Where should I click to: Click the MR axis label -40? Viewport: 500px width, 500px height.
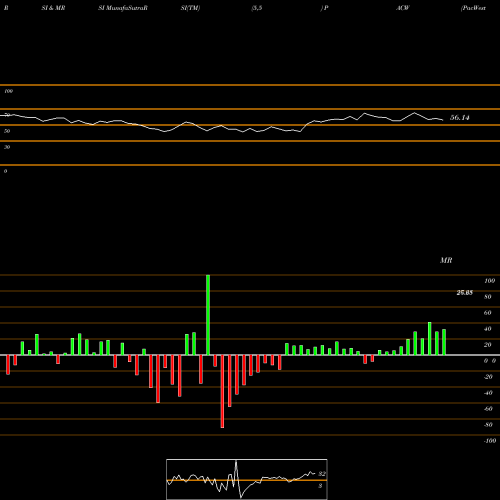(488, 393)
